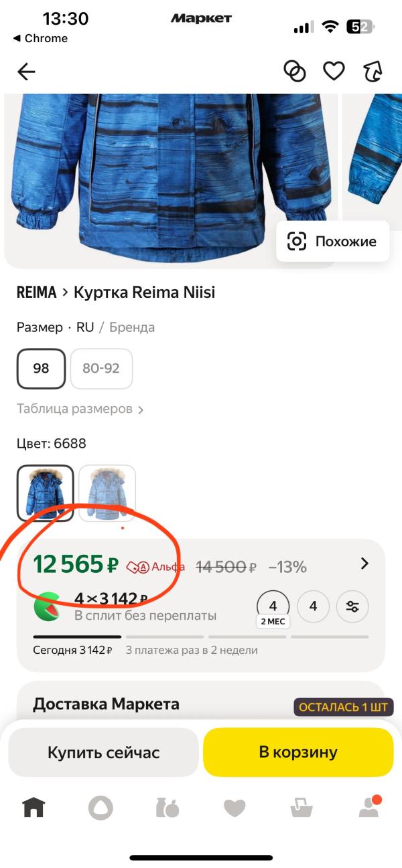Screen dimensions: 402x868
Task: Add jacket to favorites heart
Action: 334,71
